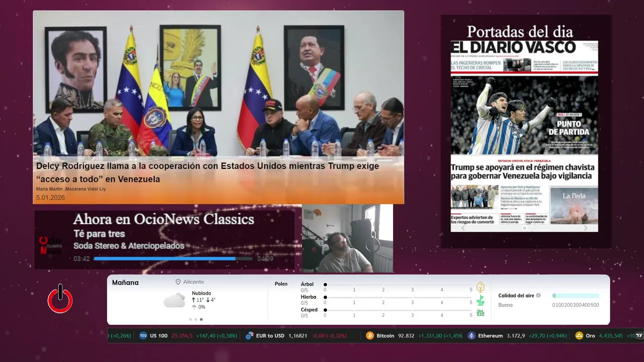Click US 100 price 25.354,5
644x362 pixels.
pyautogui.click(x=182, y=335)
